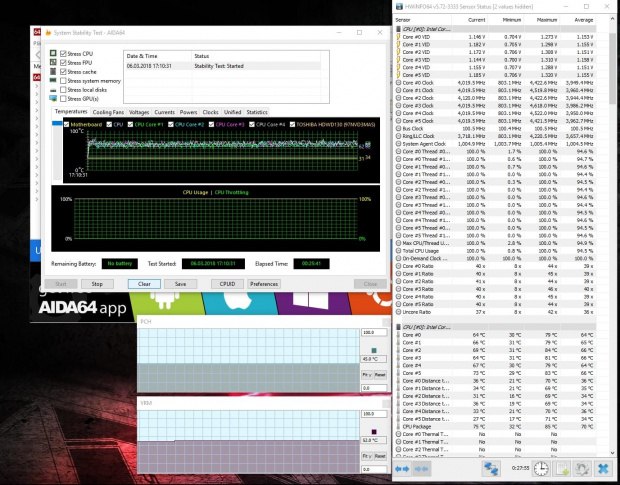Click HWiNFO blue X close sensors icon
The height and width of the screenshot is (485, 620).
tap(603, 469)
